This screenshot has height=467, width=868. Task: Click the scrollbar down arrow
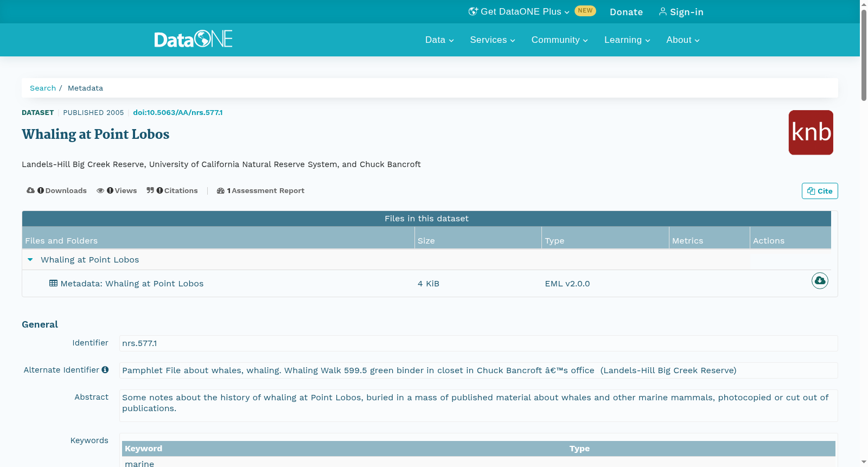pyautogui.click(x=864, y=462)
